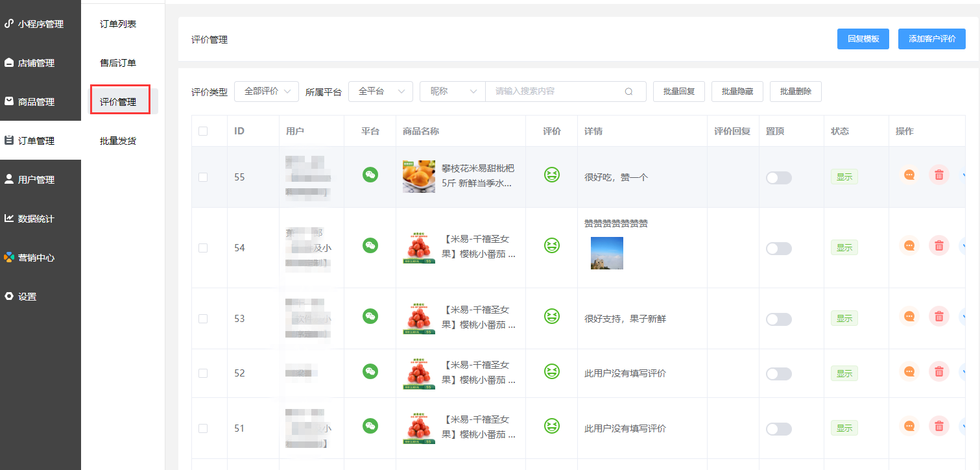Viewport: 980px width, 470px height.
Task: Check the checkbox for review ID 55
Action: 203,177
